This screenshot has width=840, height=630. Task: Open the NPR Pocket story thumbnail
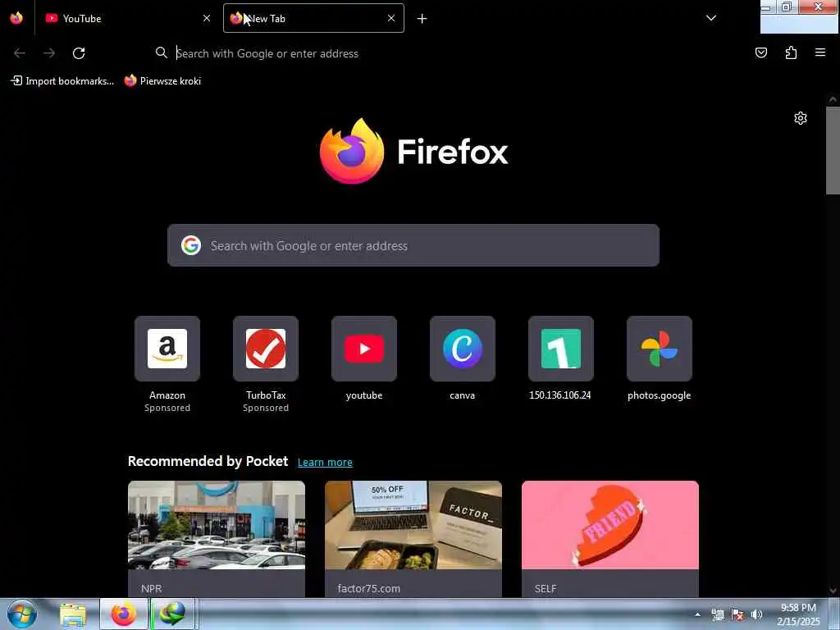tap(217, 525)
